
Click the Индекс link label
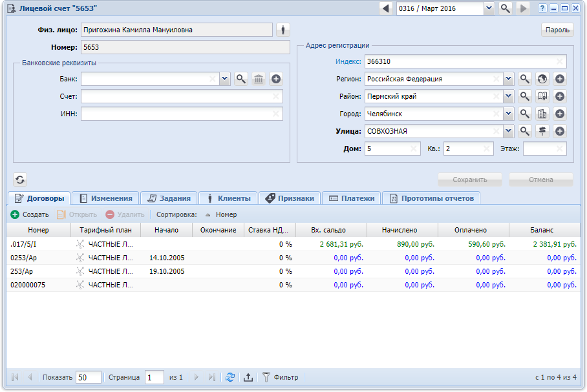click(x=348, y=62)
